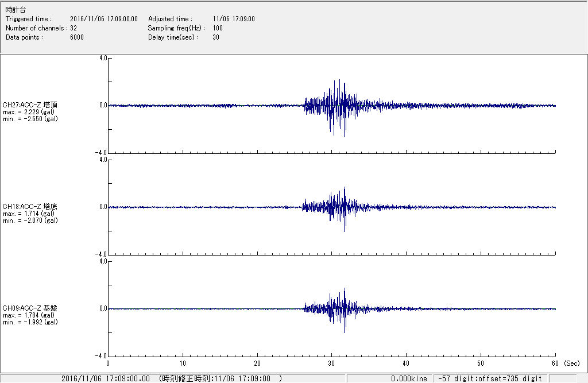Click the 0.000kine status bar field
This screenshot has width=588, height=383.
coord(408,378)
